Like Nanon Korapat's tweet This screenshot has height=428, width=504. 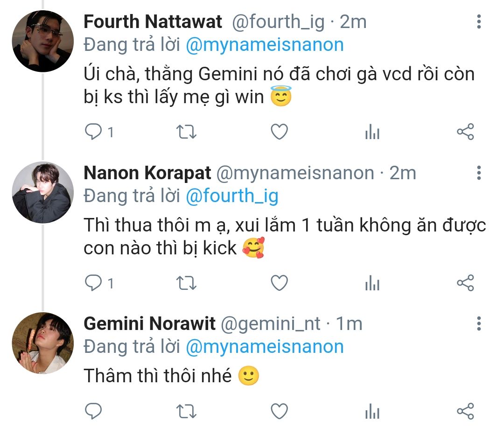280,283
